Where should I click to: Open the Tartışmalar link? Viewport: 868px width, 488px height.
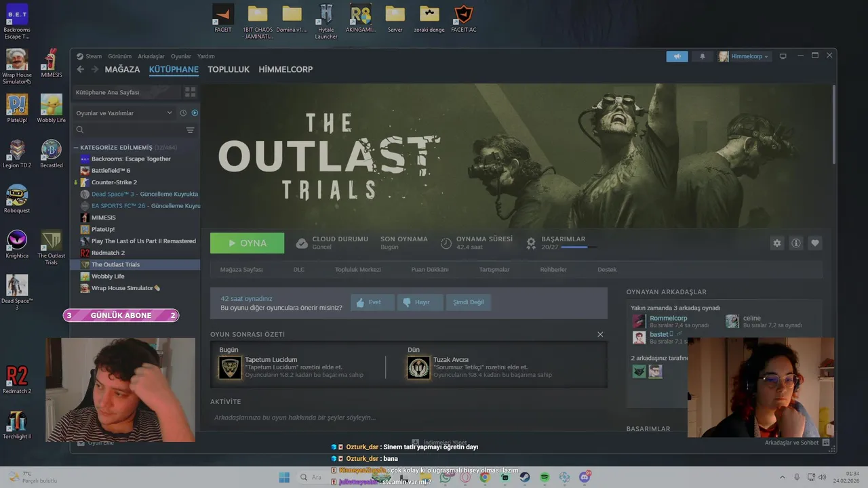(494, 270)
